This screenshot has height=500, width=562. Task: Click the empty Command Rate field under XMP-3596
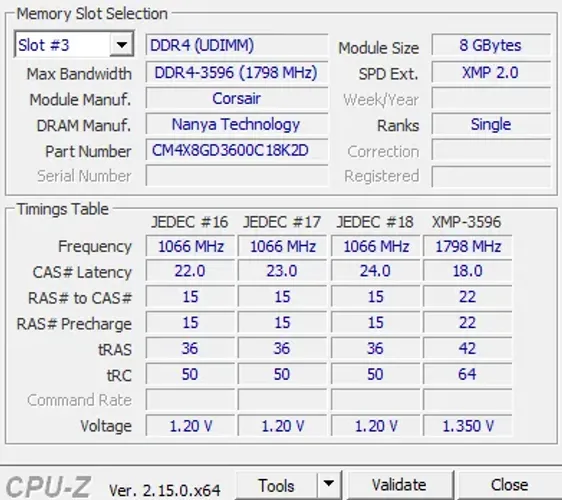click(x=468, y=400)
